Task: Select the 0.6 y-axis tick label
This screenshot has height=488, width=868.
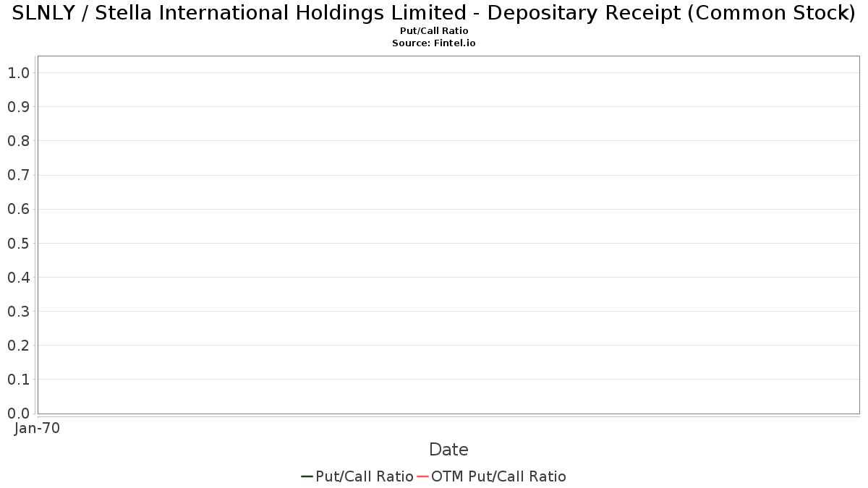Action: pos(18,210)
